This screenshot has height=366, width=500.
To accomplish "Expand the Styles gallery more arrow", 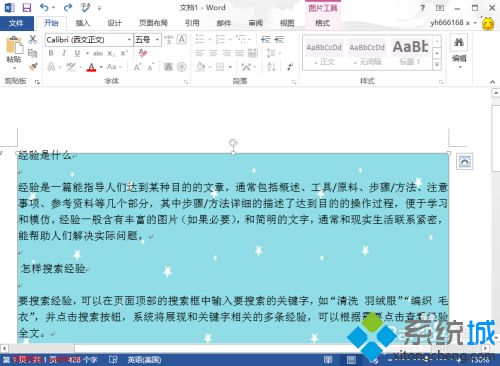I will (x=437, y=65).
